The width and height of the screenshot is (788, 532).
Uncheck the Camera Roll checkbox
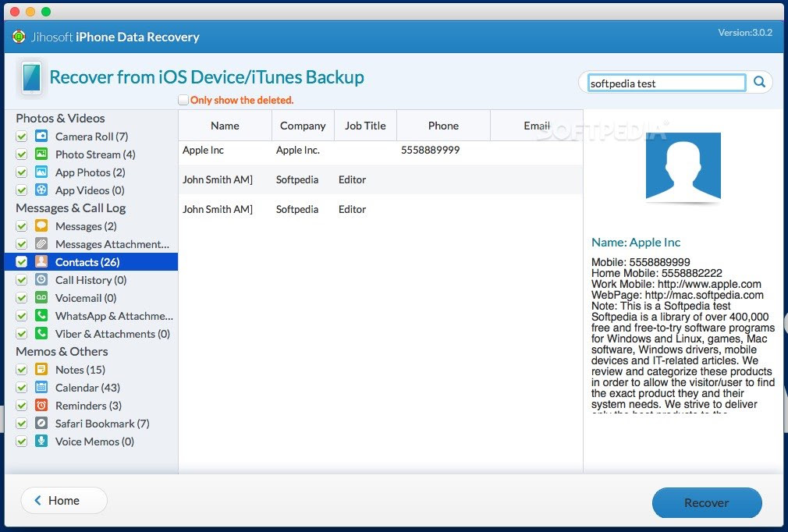[22, 137]
